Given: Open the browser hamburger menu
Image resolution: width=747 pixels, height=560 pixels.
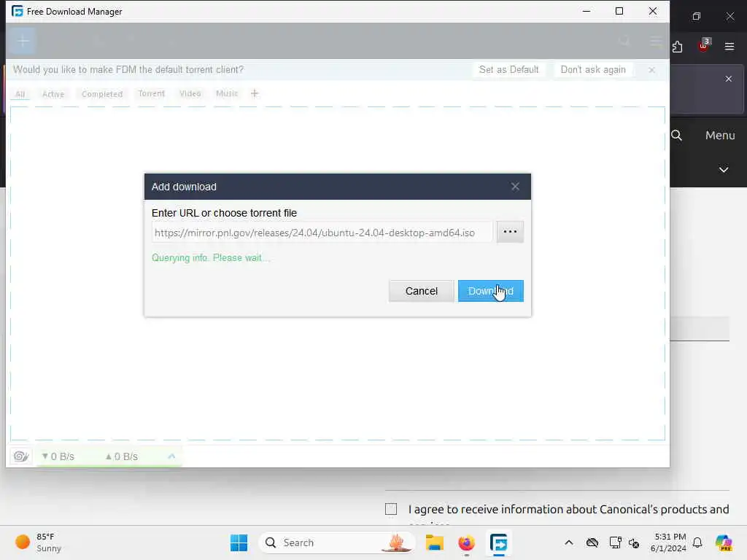Looking at the screenshot, I should click(x=729, y=47).
